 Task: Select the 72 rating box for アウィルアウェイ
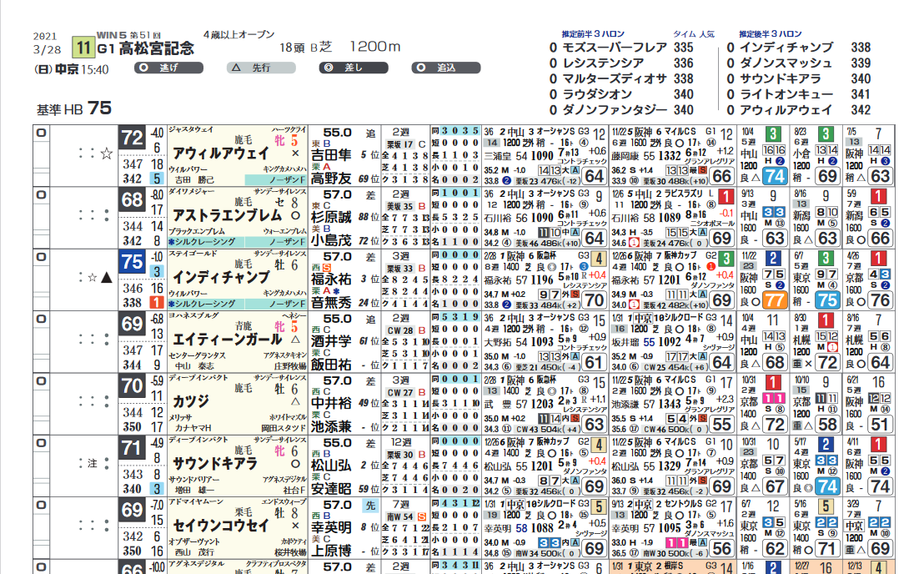[132, 138]
